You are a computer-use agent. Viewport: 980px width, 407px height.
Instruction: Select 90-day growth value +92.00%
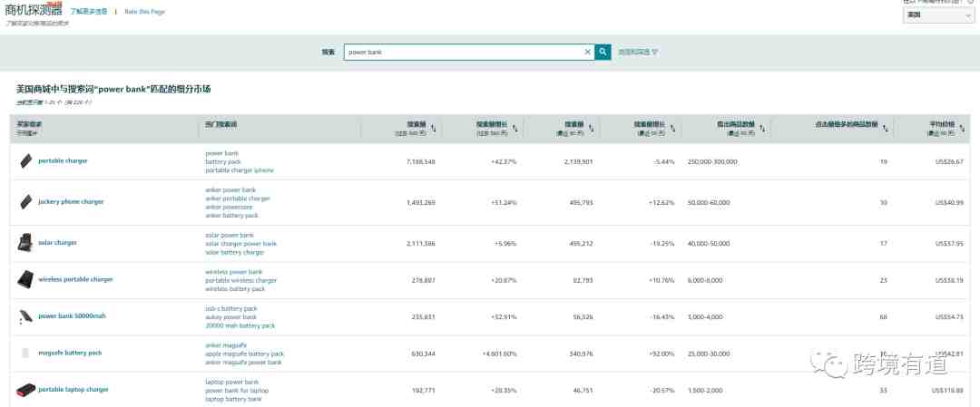(x=661, y=354)
